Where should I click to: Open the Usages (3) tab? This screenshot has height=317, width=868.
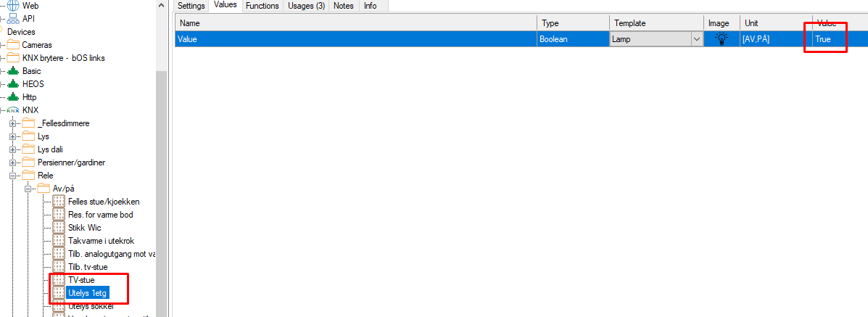(x=305, y=6)
